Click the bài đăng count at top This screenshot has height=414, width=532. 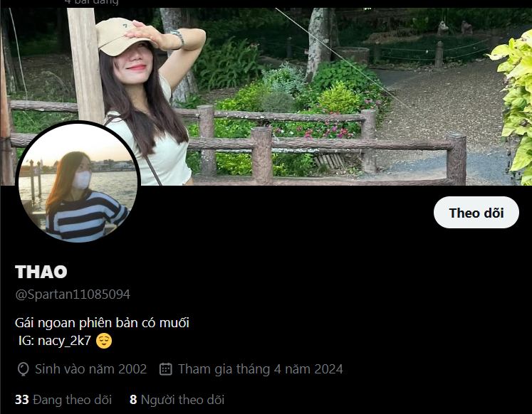click(x=92, y=2)
